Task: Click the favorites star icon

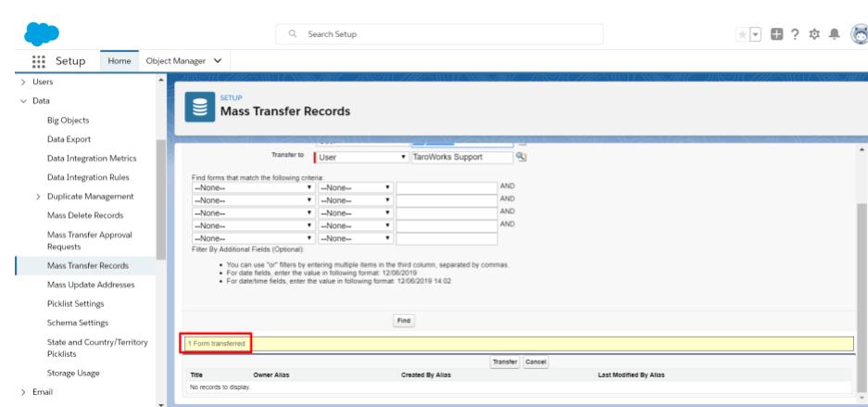Action: (x=742, y=34)
